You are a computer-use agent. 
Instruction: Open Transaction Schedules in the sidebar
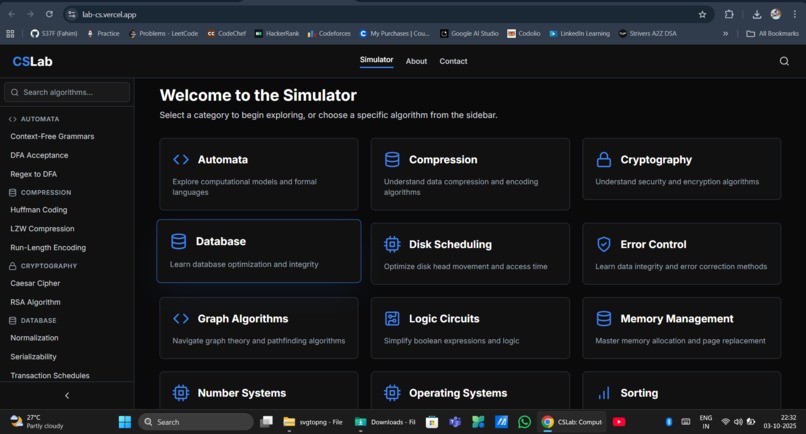point(50,375)
